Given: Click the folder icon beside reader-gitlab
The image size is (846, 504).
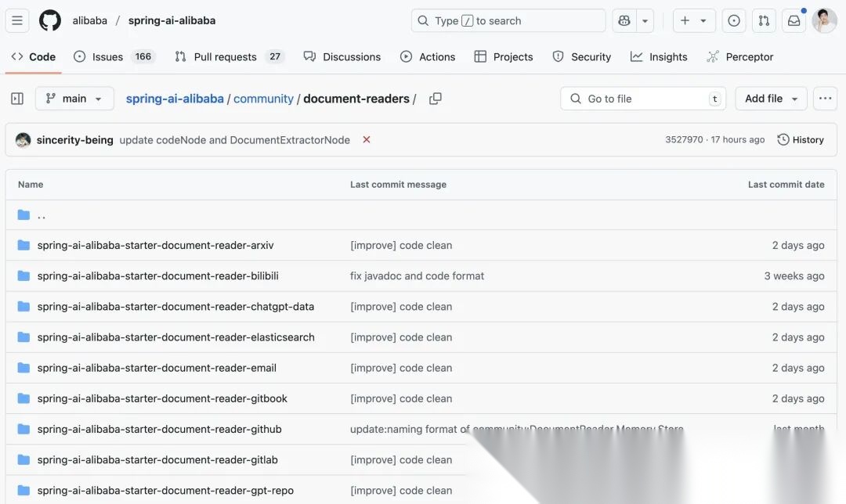Looking at the screenshot, I should coord(23,460).
